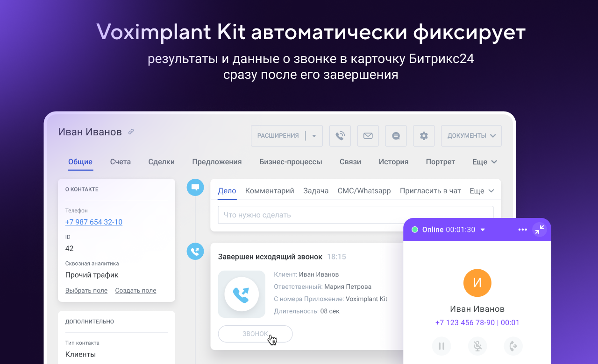Image resolution: width=598 pixels, height=364 pixels.
Task: Click the blue outgoing call icon in the timeline
Action: point(195,251)
